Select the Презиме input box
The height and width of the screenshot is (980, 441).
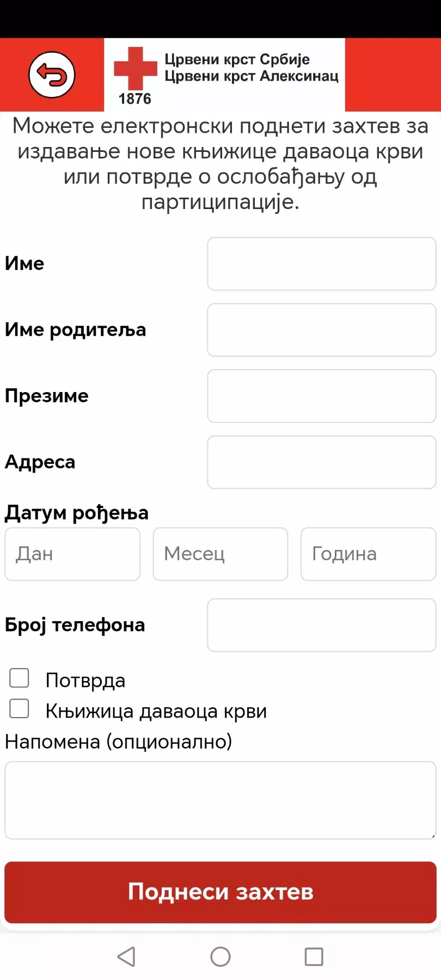click(x=321, y=396)
